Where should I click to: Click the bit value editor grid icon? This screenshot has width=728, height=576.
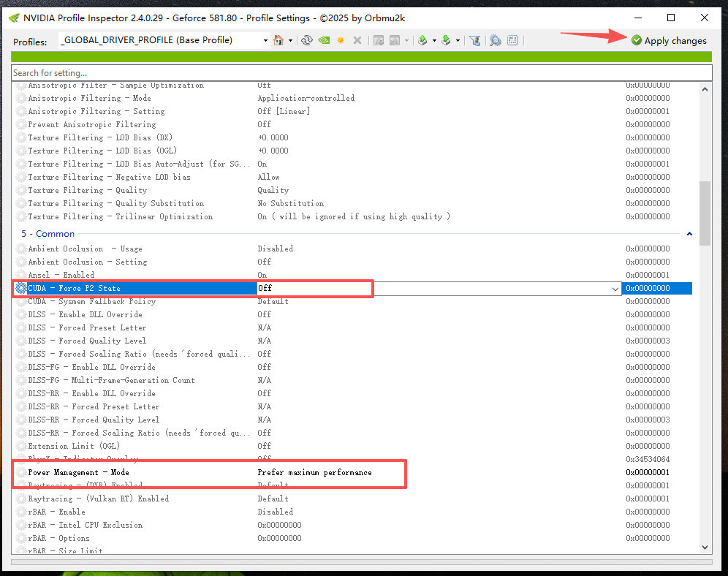[512, 40]
